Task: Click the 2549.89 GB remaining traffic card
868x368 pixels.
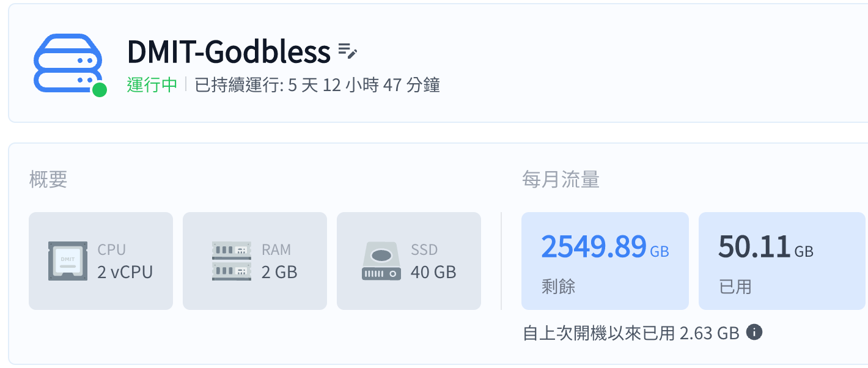Action: coord(605,261)
